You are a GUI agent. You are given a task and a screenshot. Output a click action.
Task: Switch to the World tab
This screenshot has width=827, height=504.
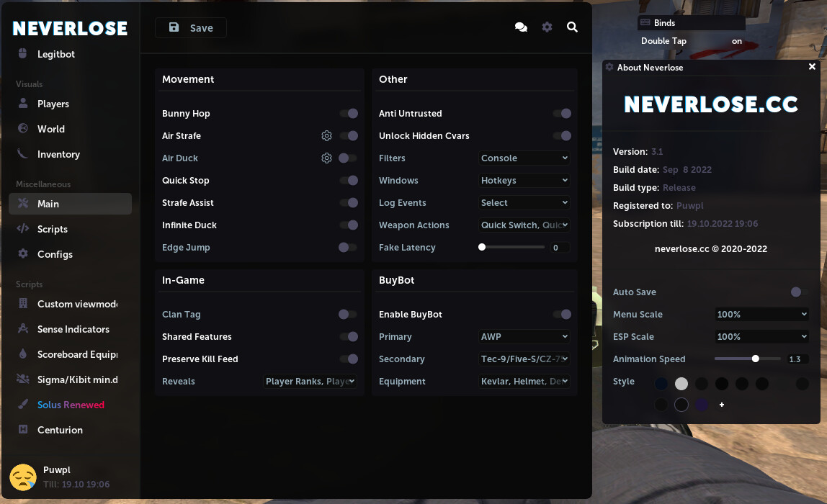pyautogui.click(x=70, y=129)
